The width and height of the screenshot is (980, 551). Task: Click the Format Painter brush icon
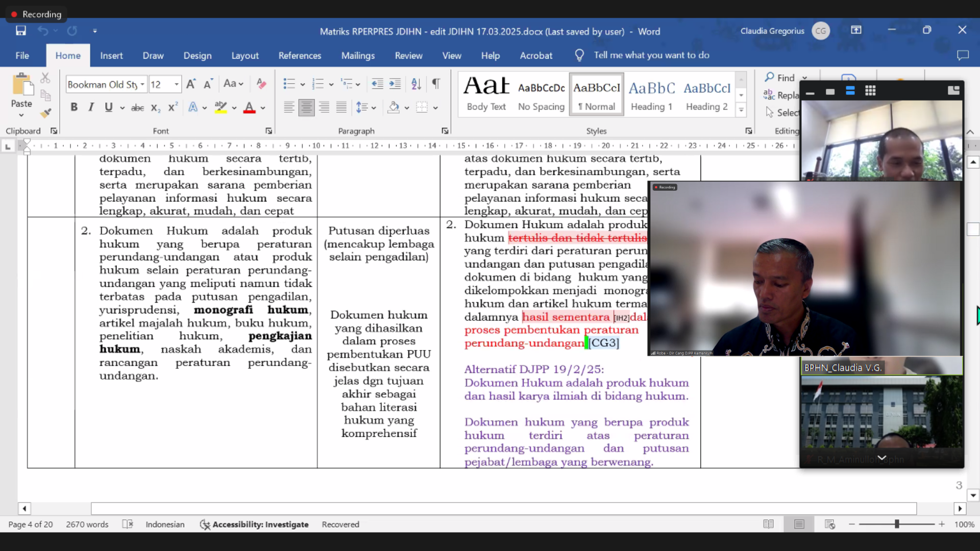(46, 113)
